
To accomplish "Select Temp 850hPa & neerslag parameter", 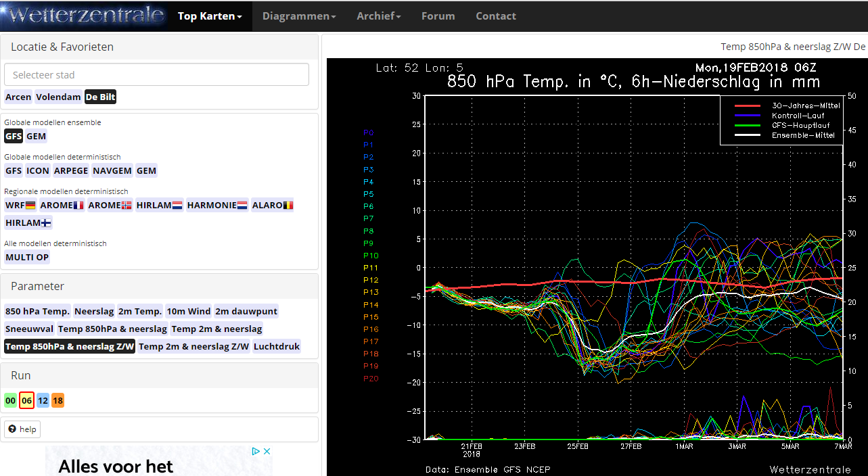I will (112, 329).
